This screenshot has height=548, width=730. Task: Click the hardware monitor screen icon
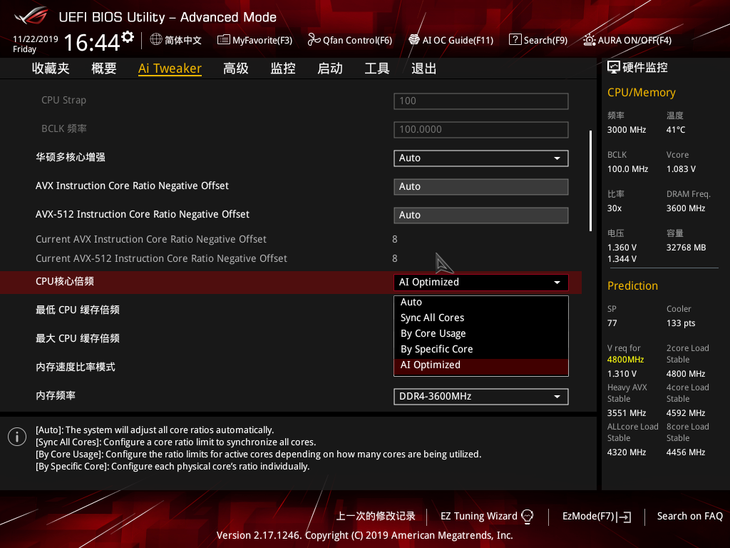[614, 68]
